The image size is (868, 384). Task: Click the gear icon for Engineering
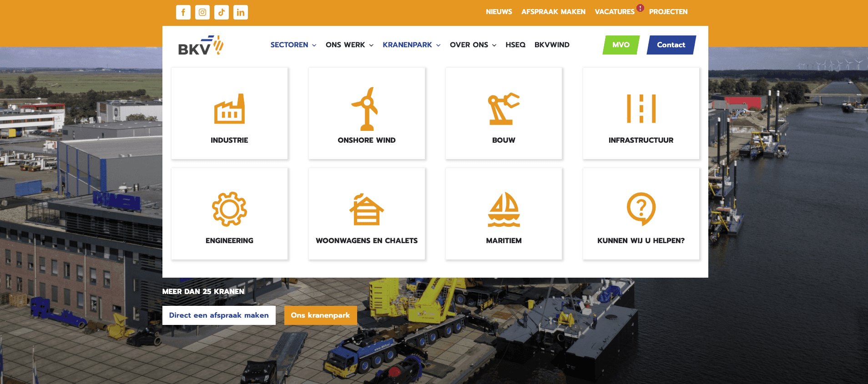(x=229, y=209)
